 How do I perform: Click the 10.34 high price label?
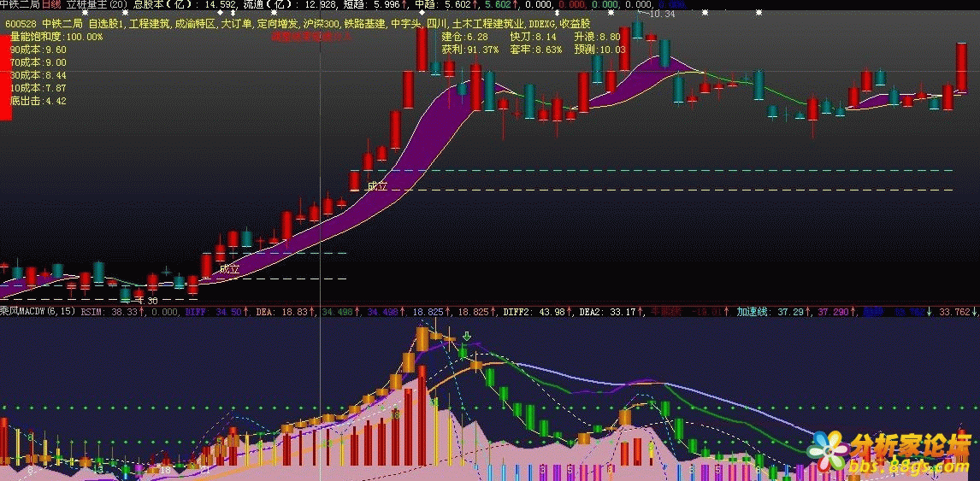(664, 14)
